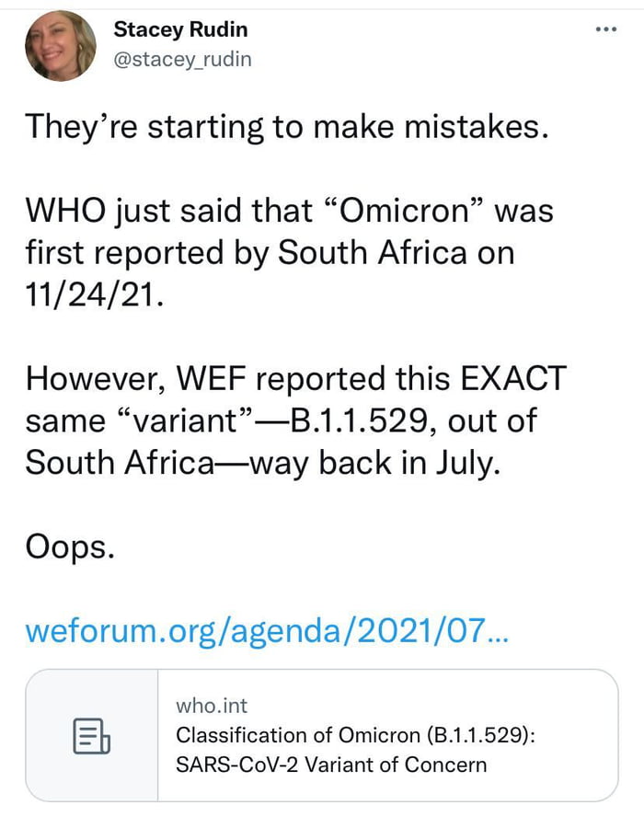Screen dimensions: 644x828
Task: Click the 'South Africa—way back in July.' line
Action: [263, 462]
